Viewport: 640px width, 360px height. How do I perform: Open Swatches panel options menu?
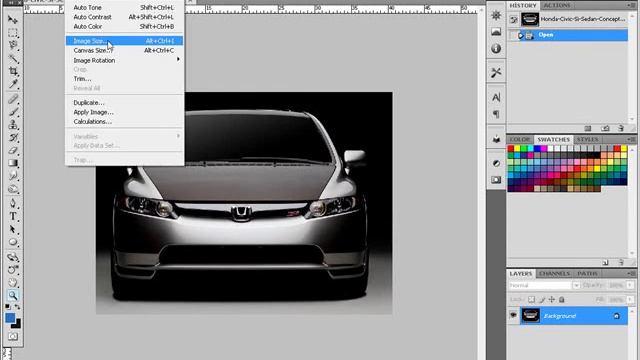click(x=631, y=139)
